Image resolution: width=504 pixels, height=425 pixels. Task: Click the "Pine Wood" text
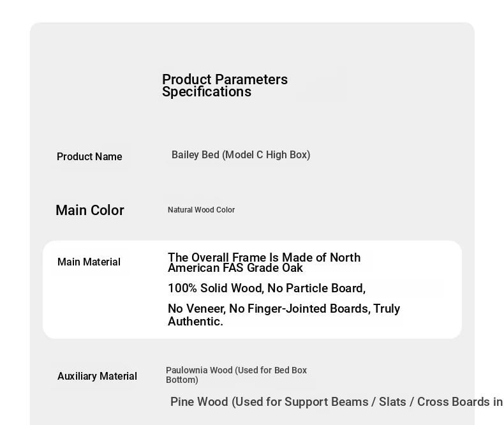point(199,402)
